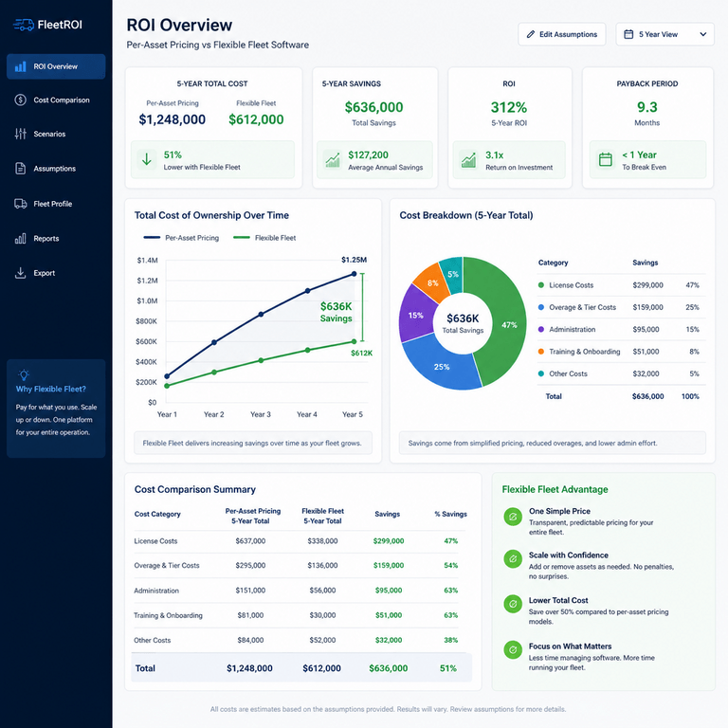This screenshot has width=728, height=728.
Task: Click the growth chart icon beside 3.1x
Action: [468, 159]
